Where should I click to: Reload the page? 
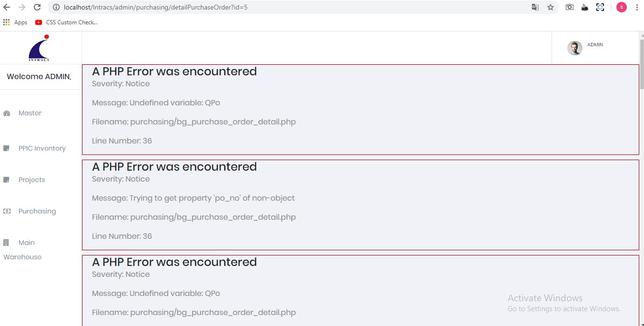point(37,7)
